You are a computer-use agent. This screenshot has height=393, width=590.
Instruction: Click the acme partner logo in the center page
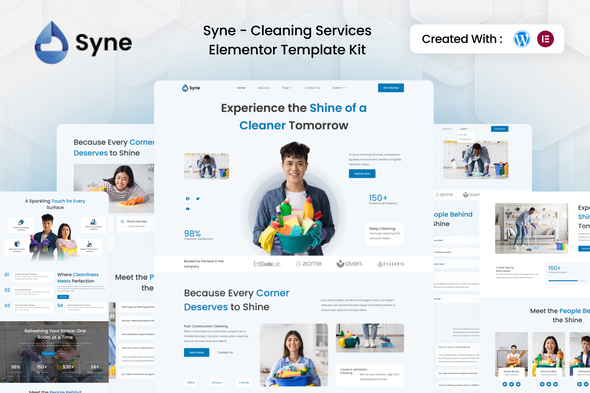(309, 264)
